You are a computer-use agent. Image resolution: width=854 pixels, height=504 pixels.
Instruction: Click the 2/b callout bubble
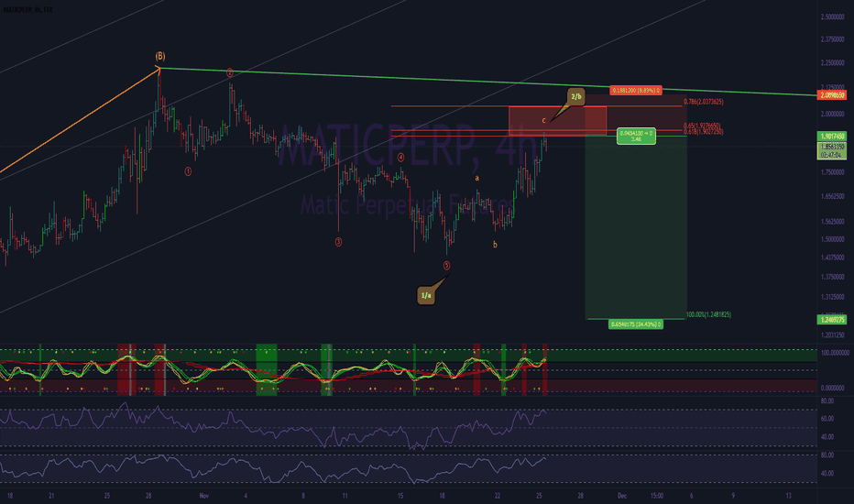point(575,97)
